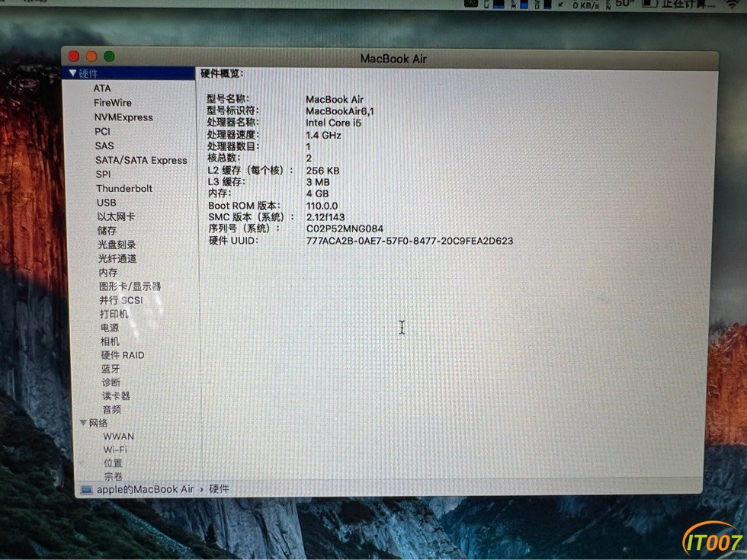This screenshot has width=747, height=560.
Task: Select WWAN under network
Action: [119, 436]
